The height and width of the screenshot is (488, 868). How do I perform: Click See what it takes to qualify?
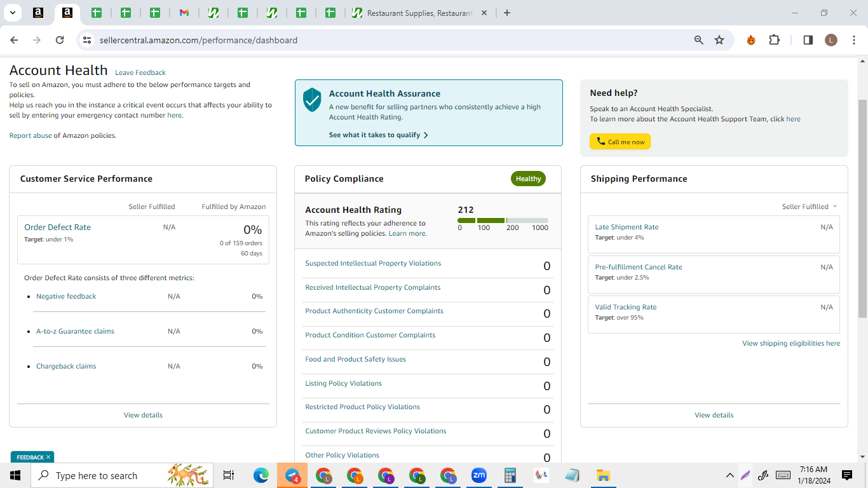coord(378,135)
